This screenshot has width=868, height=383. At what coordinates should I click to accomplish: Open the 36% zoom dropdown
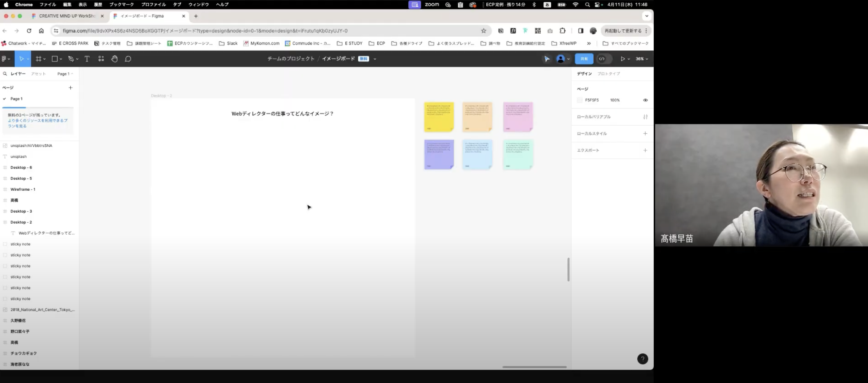(642, 59)
